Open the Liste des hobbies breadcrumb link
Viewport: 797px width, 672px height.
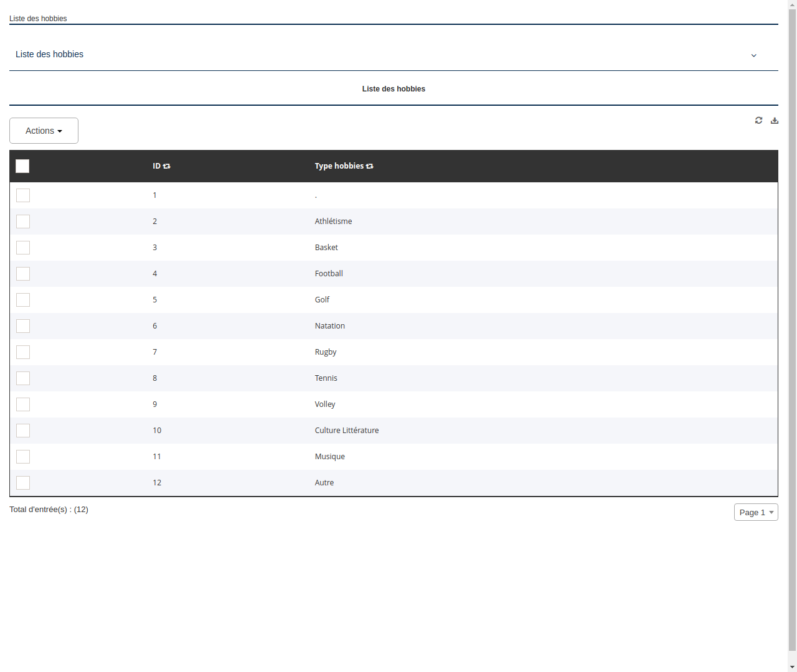(x=38, y=19)
